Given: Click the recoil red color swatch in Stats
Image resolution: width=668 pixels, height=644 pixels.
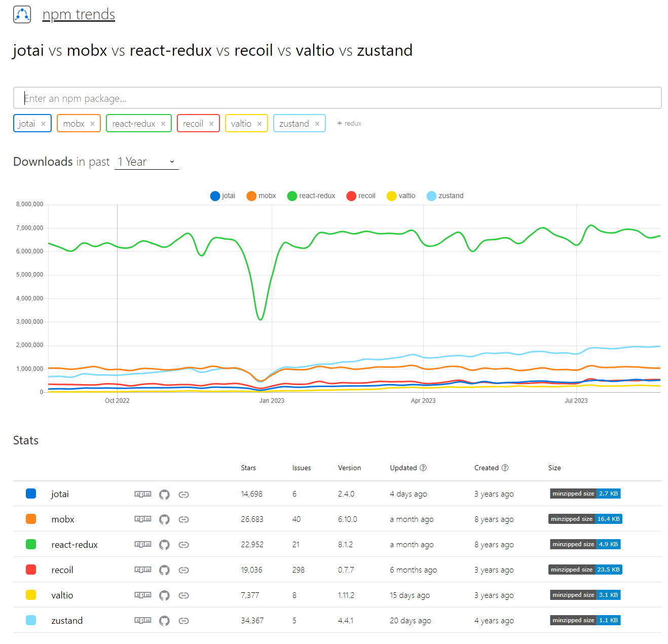Looking at the screenshot, I should [31, 570].
